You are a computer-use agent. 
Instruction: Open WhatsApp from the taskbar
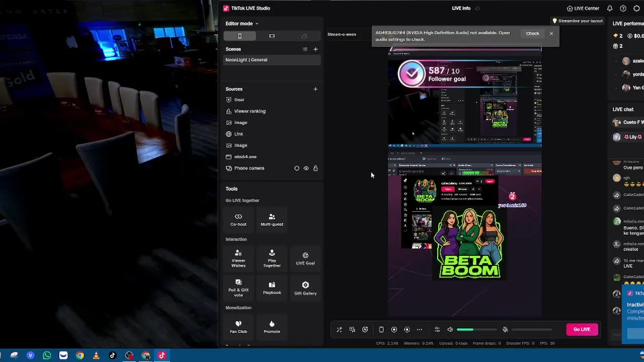tap(47, 355)
